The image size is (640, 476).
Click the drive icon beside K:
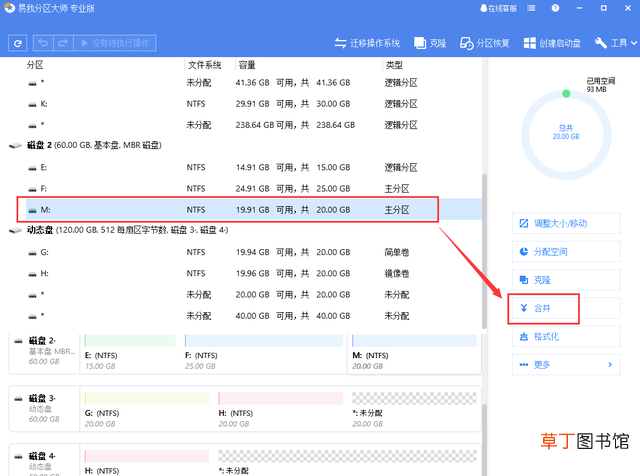[x=32, y=105]
